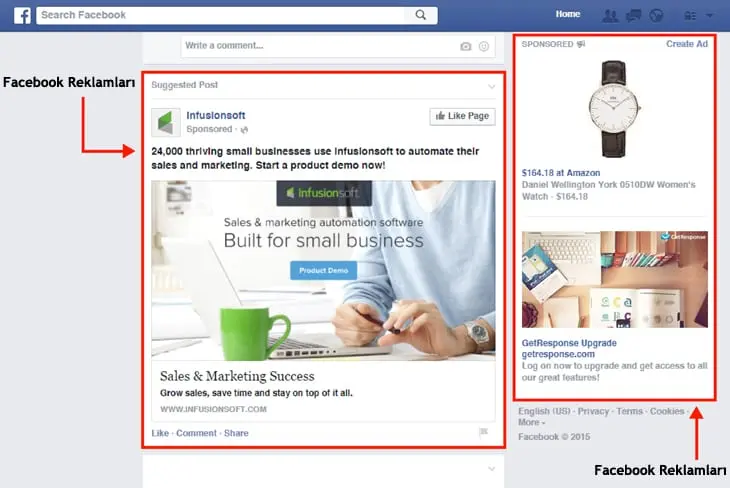Image resolution: width=730 pixels, height=488 pixels.
Task: Focus the Search Facebook field
Action: click(223, 15)
